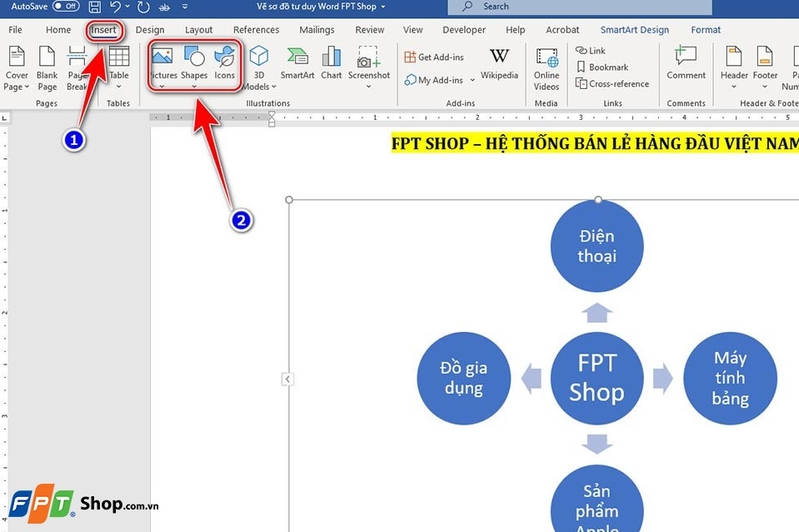
Task: Open the Layout tab
Action: (198, 30)
